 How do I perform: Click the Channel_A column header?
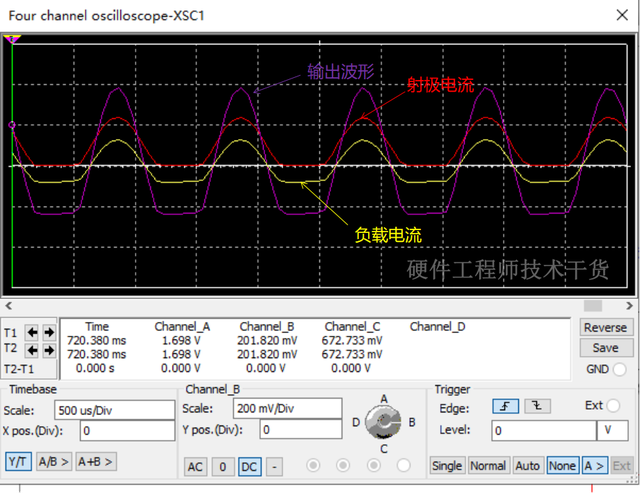point(182,326)
